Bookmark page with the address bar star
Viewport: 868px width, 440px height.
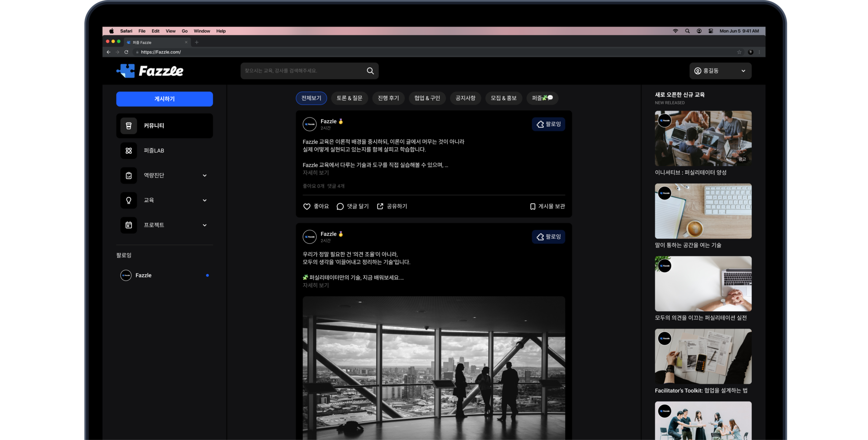click(x=739, y=52)
